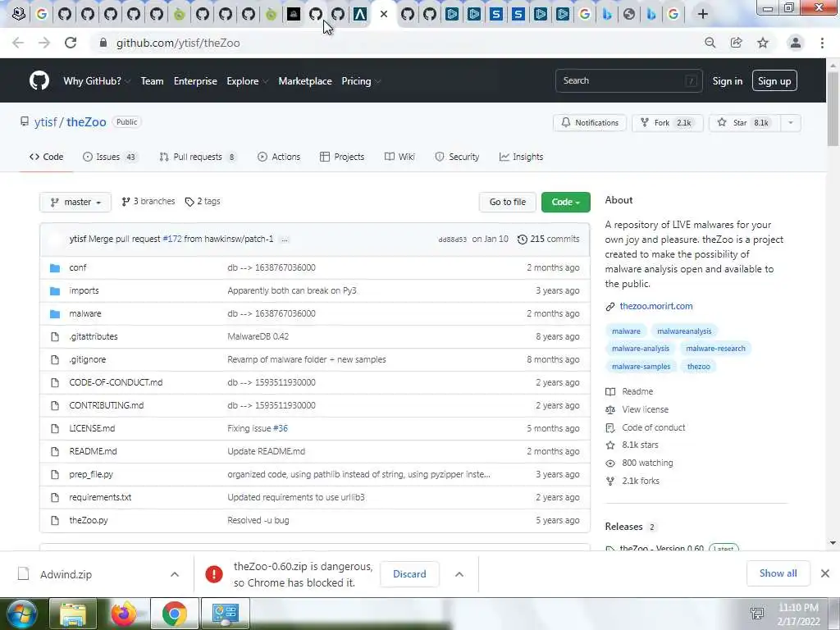The width and height of the screenshot is (840, 630).
Task: Discard the blocked theZoo-0.60.zip download
Action: point(409,574)
